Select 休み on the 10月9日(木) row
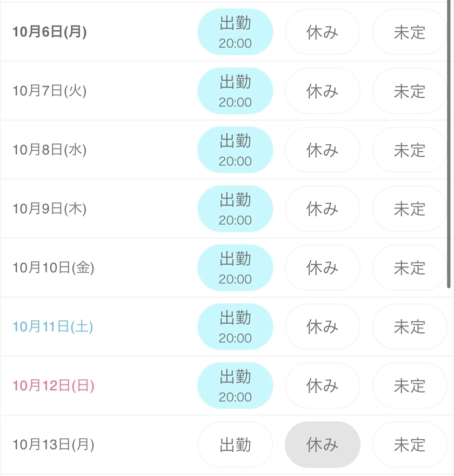454x476 pixels. click(322, 209)
